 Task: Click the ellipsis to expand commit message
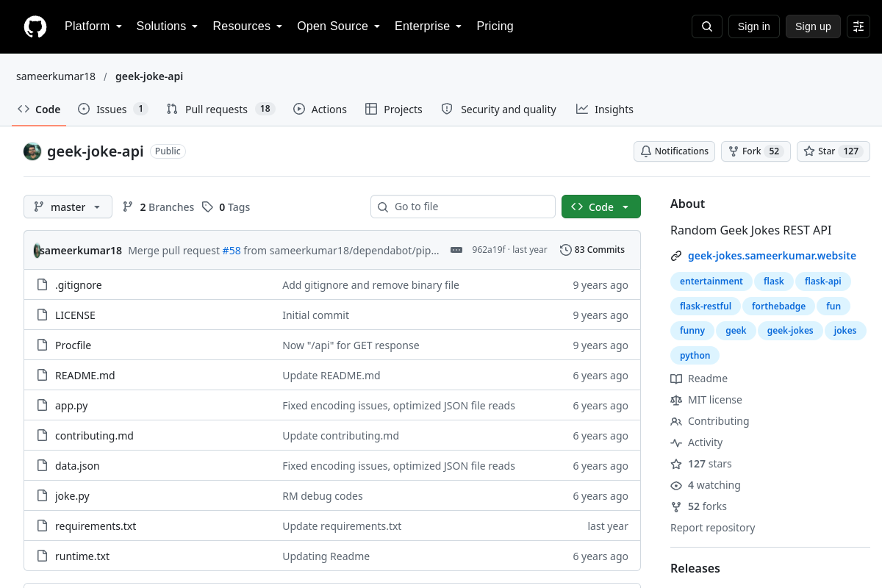coord(456,250)
